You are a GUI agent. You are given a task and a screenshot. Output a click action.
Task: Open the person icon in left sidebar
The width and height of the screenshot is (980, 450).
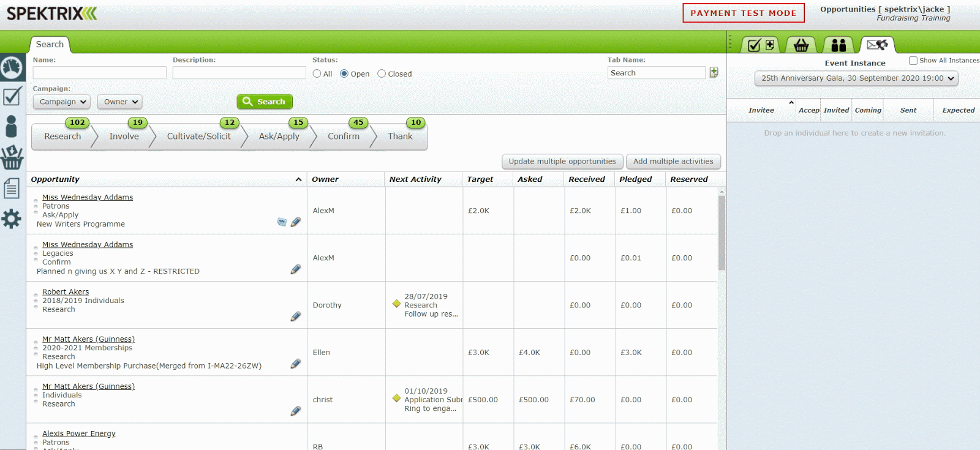(12, 127)
